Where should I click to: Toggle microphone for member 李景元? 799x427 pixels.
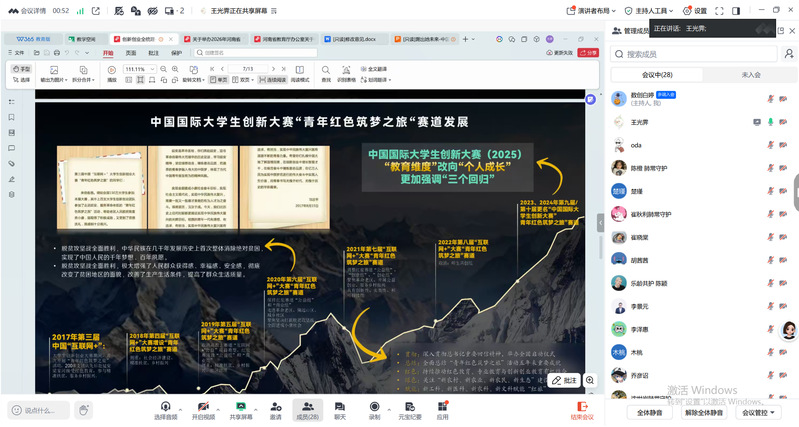click(770, 306)
